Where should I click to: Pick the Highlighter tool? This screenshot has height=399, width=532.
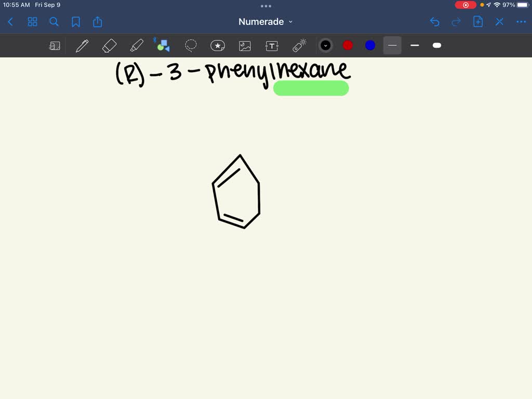[137, 45]
